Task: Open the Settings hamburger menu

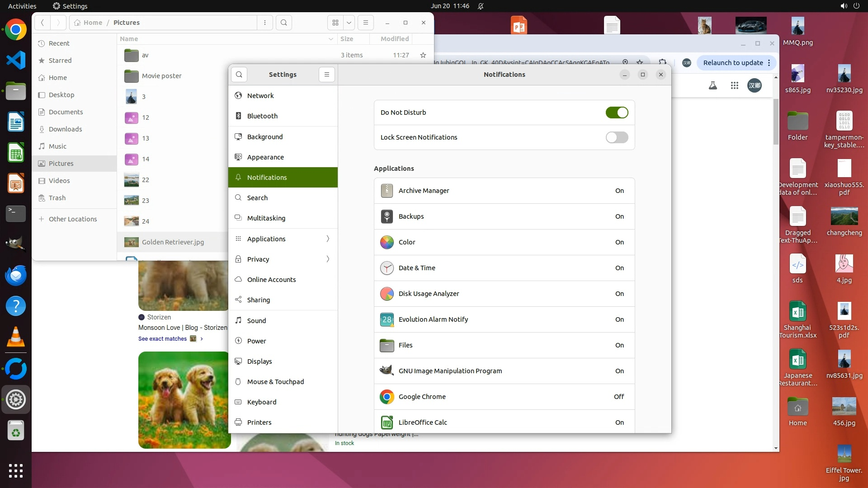Action: [x=327, y=75]
